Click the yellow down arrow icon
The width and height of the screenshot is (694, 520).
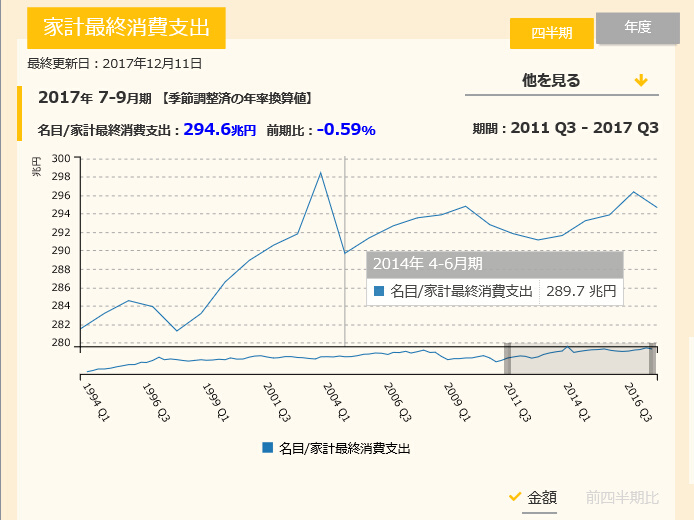tap(641, 81)
